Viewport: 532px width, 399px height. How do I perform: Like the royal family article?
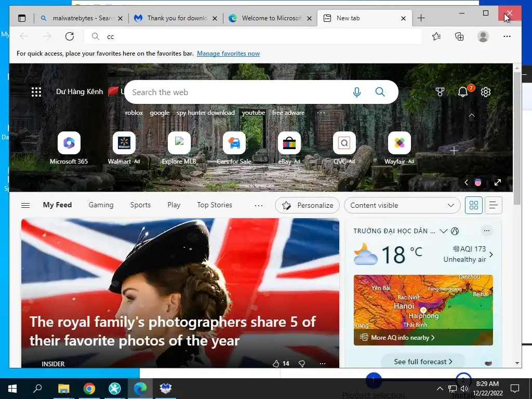click(276, 364)
